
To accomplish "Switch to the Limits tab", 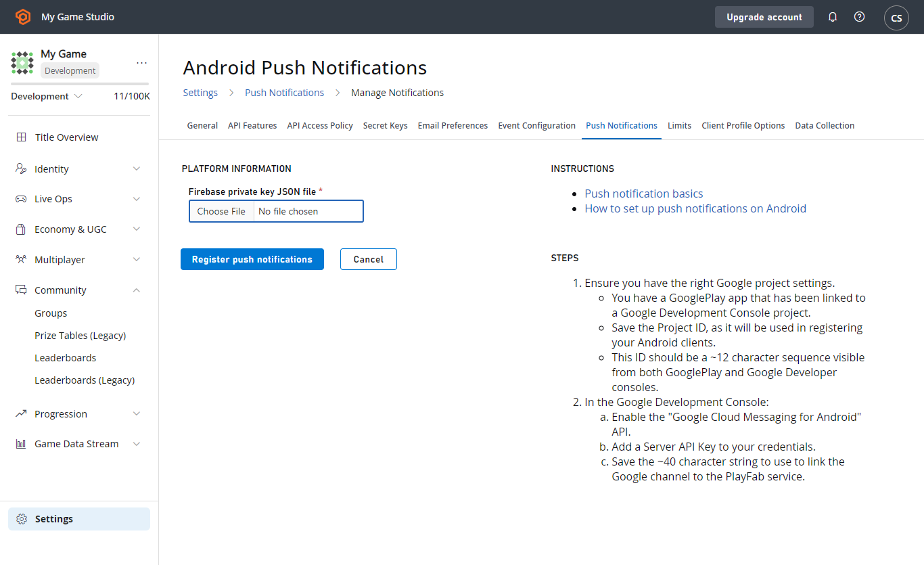I will [x=679, y=126].
